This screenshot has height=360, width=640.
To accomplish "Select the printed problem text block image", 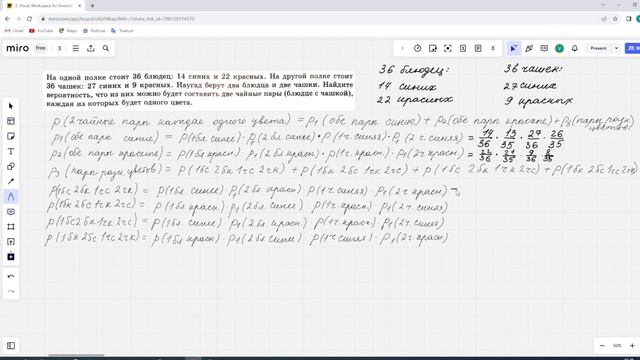I will click(200, 90).
